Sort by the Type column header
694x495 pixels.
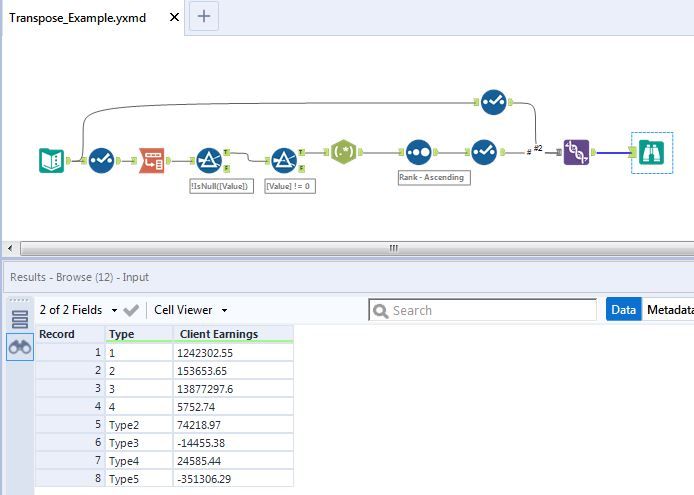pyautogui.click(x=139, y=334)
